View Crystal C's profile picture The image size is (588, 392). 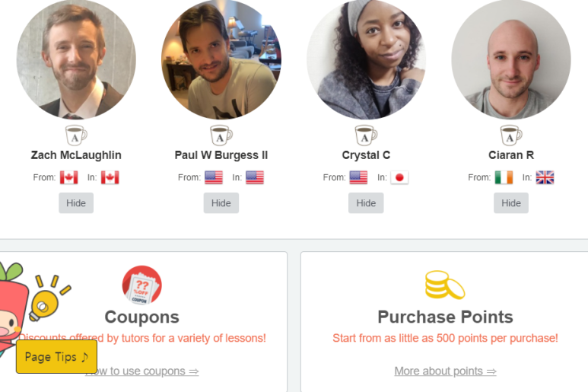pyautogui.click(x=366, y=59)
